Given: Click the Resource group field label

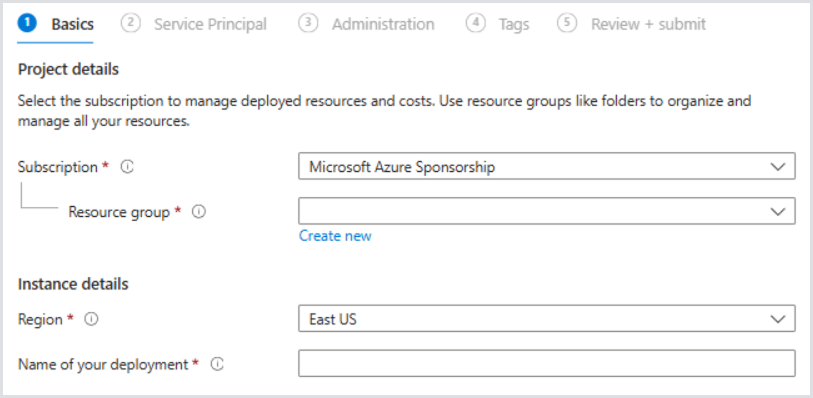Looking at the screenshot, I should [119, 212].
